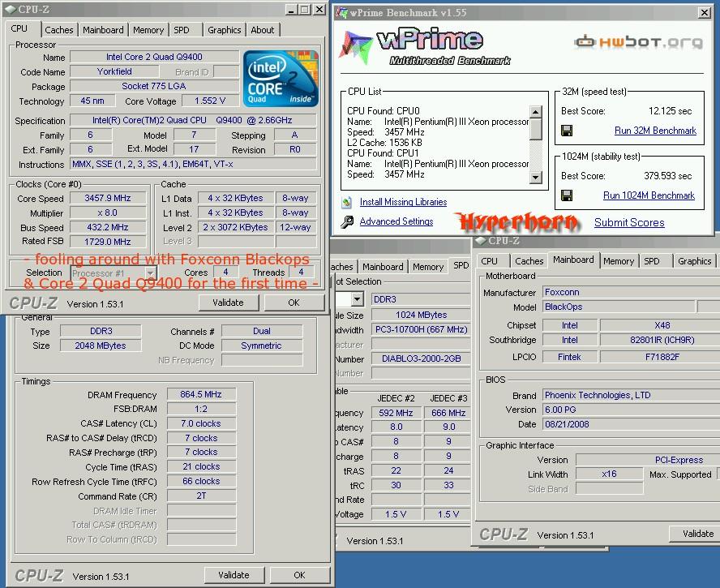
Task: Select Memory tab in SPD CPU-Z window
Action: 428,267
